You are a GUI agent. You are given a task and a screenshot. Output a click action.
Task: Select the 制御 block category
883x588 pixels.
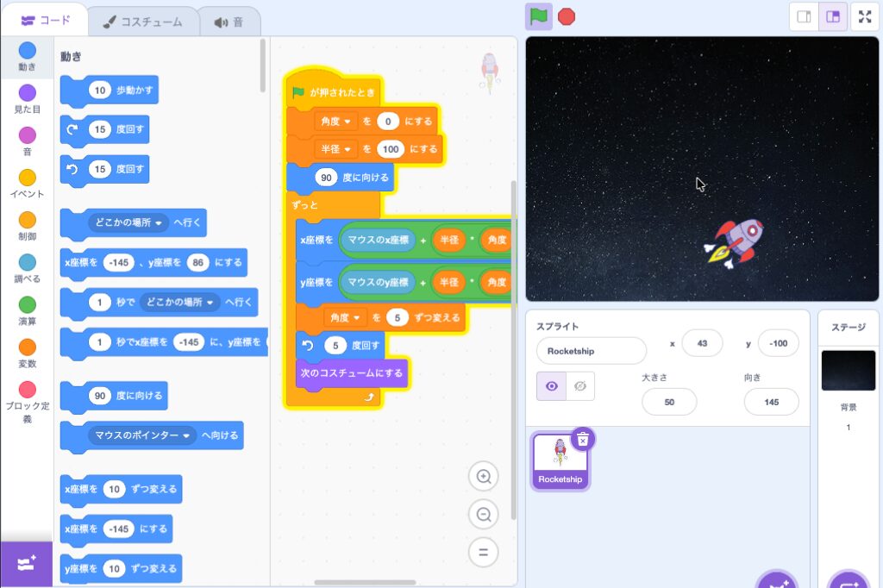pos(27,226)
